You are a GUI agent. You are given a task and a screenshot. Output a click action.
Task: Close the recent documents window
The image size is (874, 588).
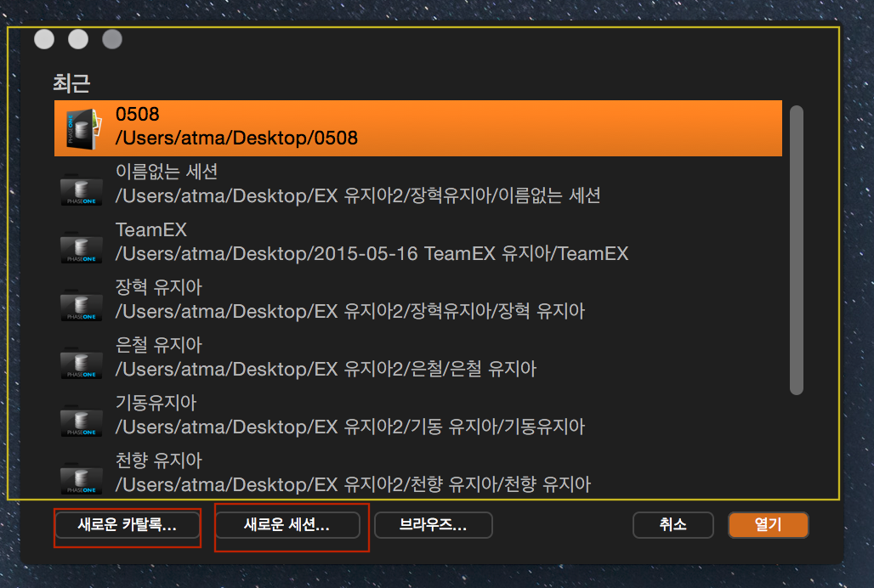tap(44, 39)
